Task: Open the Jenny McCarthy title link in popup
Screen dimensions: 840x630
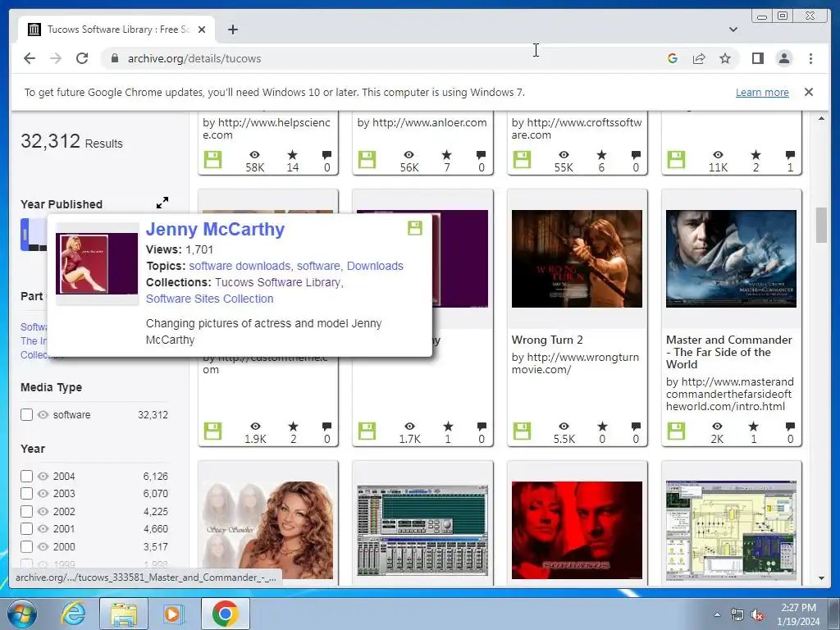Action: (x=216, y=230)
